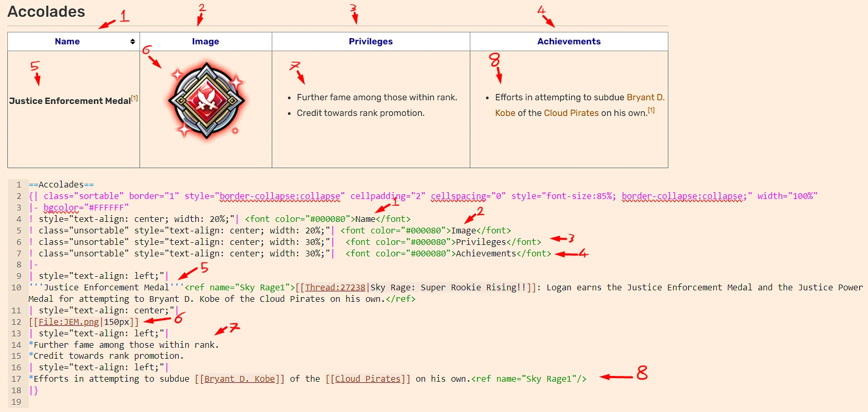Click Thread:27238 link in the source code

coord(335,287)
